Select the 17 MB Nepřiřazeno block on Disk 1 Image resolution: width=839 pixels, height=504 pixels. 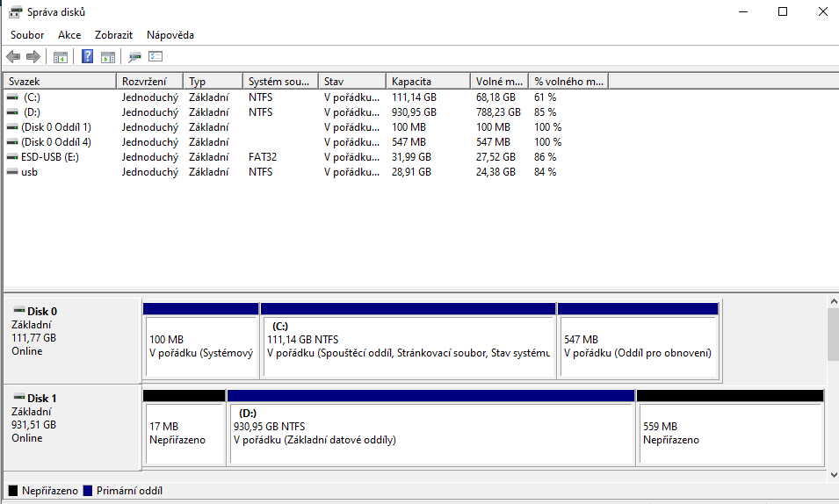click(x=184, y=428)
